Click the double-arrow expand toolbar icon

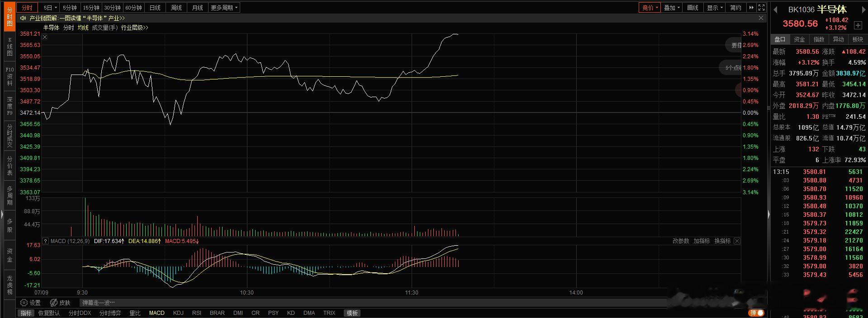tap(751, 8)
